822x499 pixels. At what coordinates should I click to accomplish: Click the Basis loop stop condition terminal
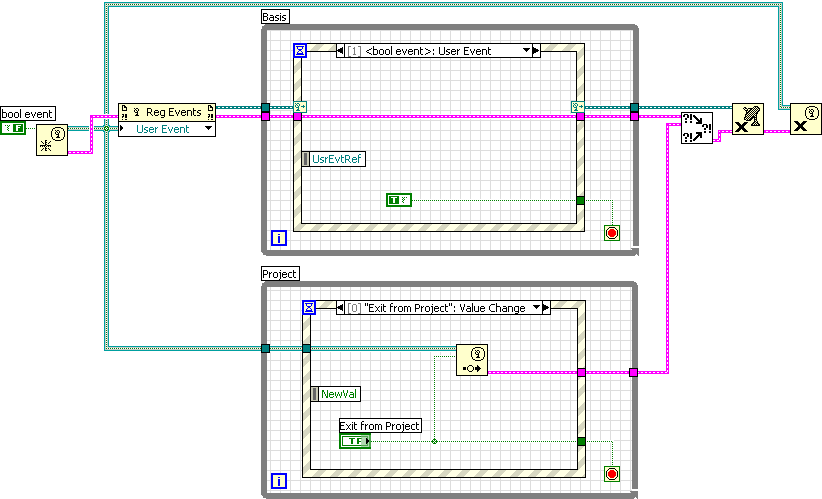(x=612, y=233)
